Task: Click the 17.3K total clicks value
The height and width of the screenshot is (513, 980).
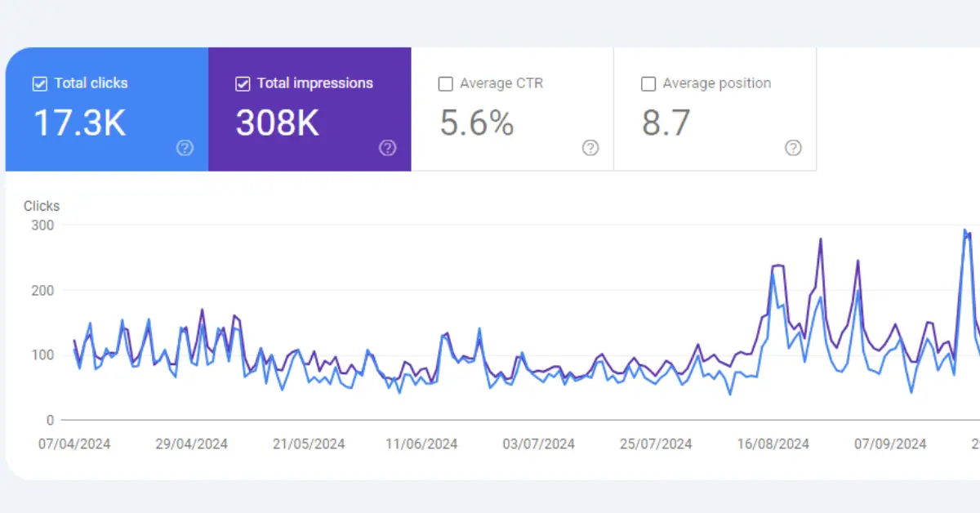Action: tap(79, 123)
